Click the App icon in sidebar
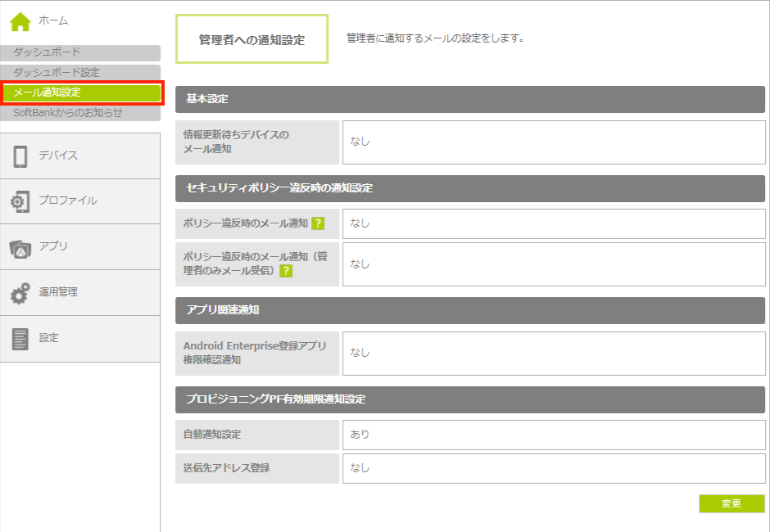770x532 pixels. [x=20, y=247]
